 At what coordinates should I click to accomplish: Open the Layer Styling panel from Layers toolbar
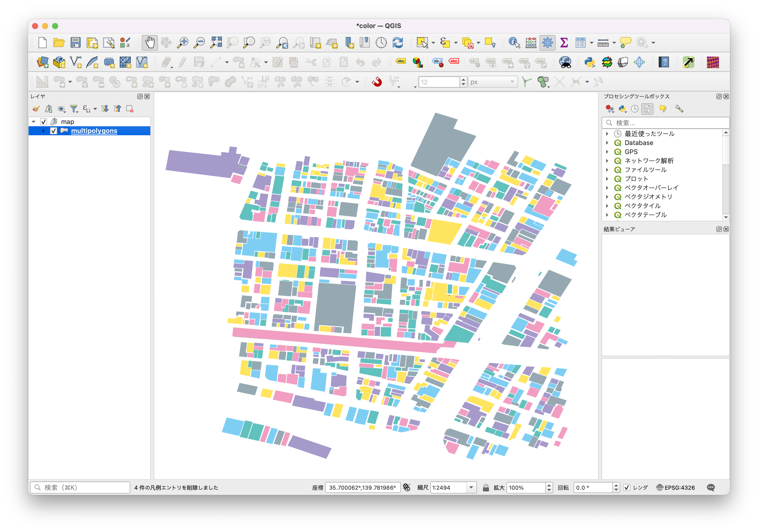tap(36, 109)
